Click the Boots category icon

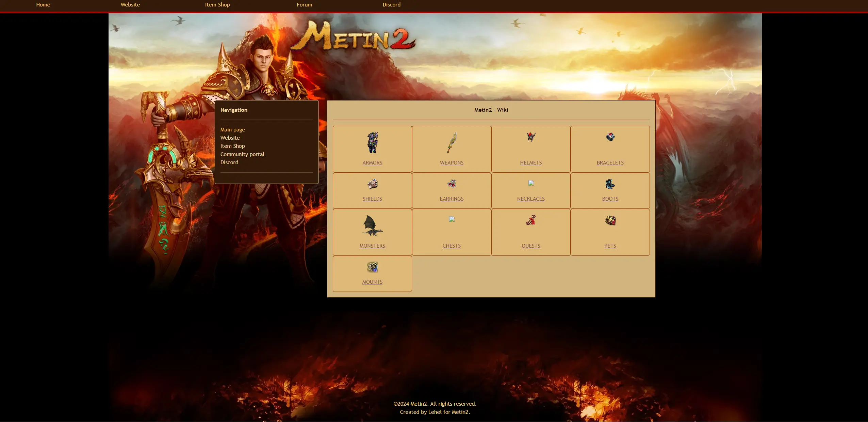coord(610,184)
